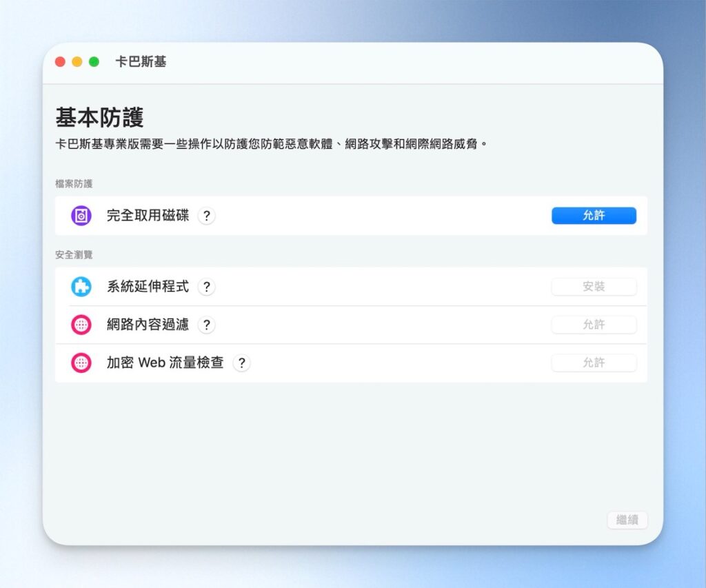Viewport: 706px width, 588px height.
Task: Click the 安裝 button for 系統延伸程式
Action: pos(594,286)
